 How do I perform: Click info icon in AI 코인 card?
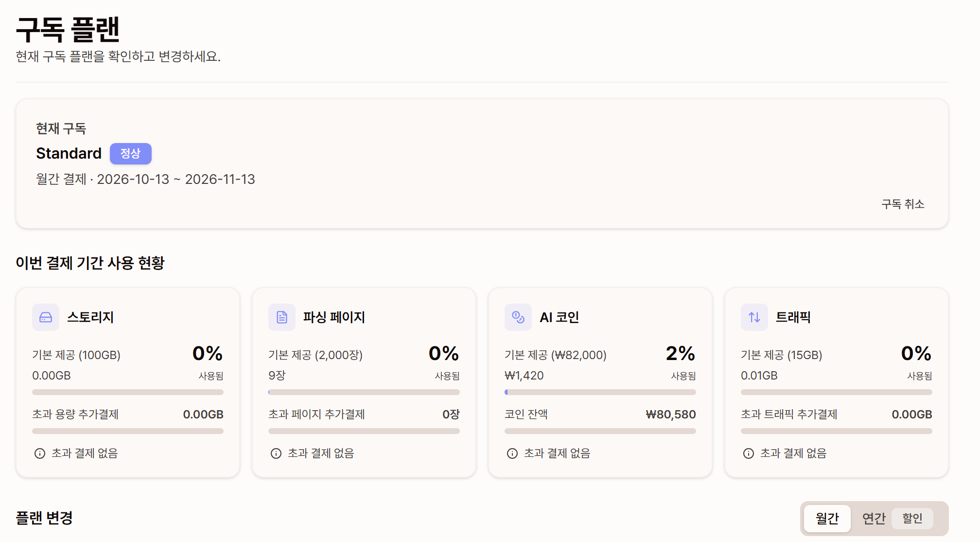pyautogui.click(x=512, y=453)
